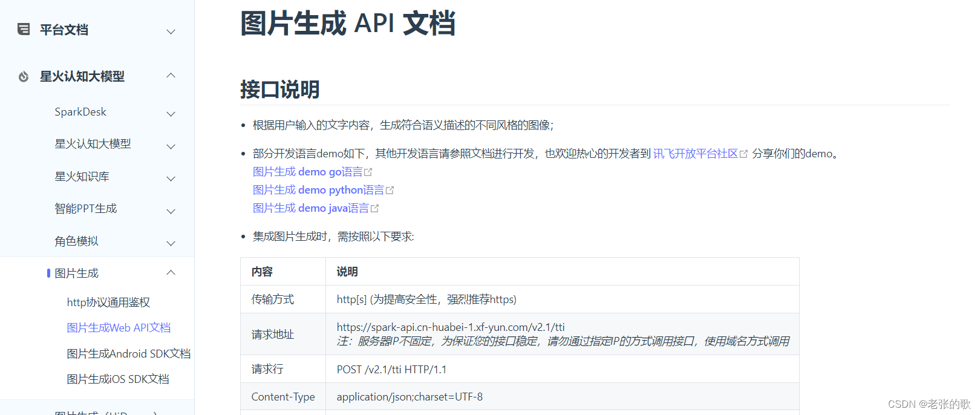Open 图片生成Android SDK文档 page

128,354
